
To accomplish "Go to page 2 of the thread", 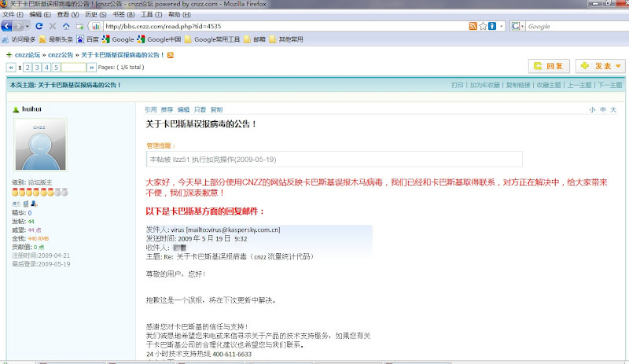I will point(28,68).
